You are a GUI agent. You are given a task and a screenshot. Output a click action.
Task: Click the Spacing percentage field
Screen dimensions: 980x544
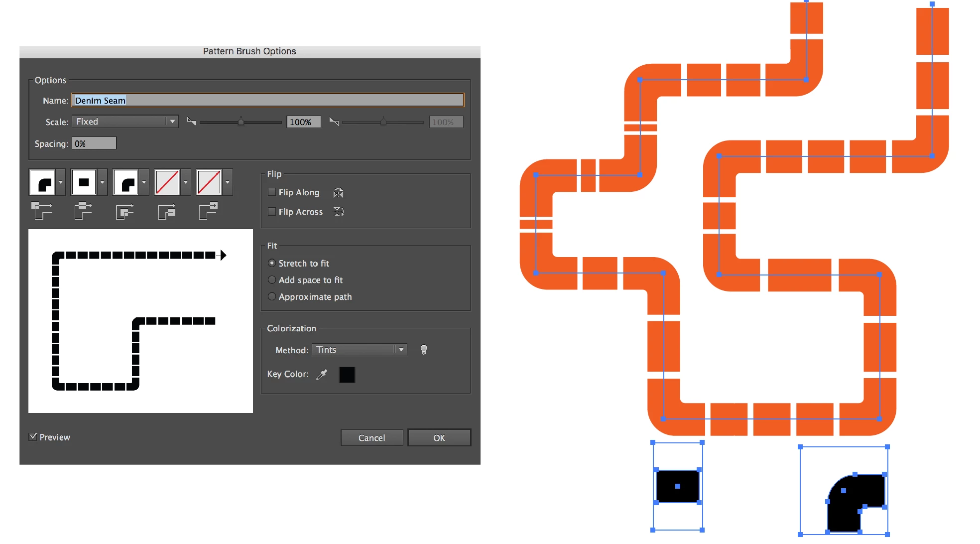[94, 143]
